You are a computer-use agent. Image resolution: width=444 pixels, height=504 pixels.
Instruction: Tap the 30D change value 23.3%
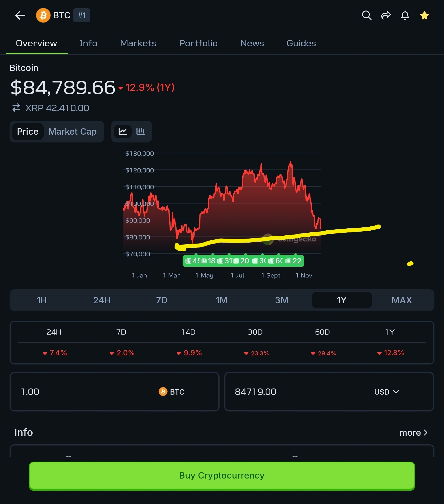[x=256, y=353]
